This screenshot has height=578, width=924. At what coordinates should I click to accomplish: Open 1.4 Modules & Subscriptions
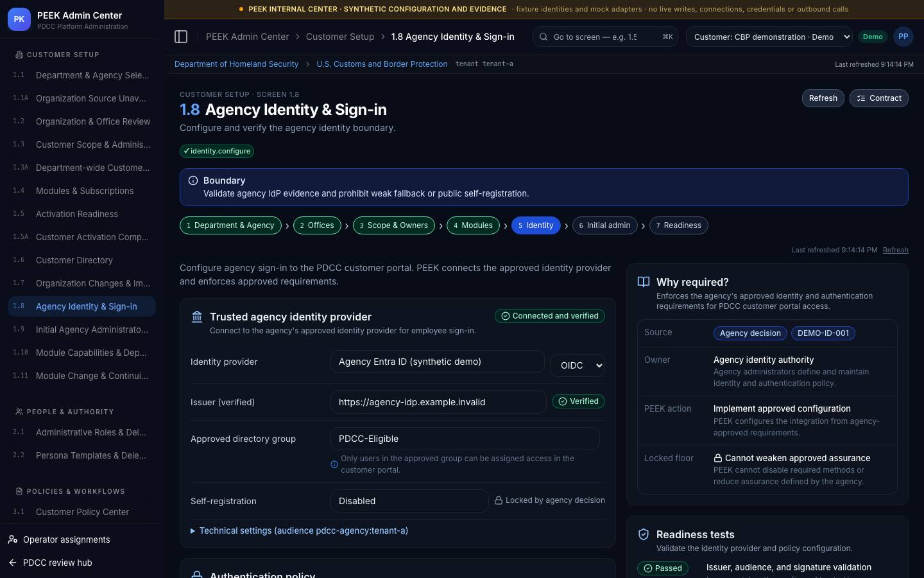coord(81,191)
